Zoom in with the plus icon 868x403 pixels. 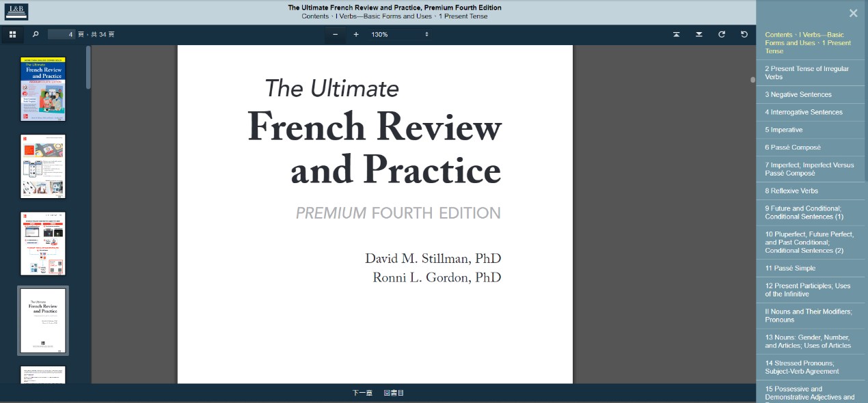pyautogui.click(x=356, y=34)
